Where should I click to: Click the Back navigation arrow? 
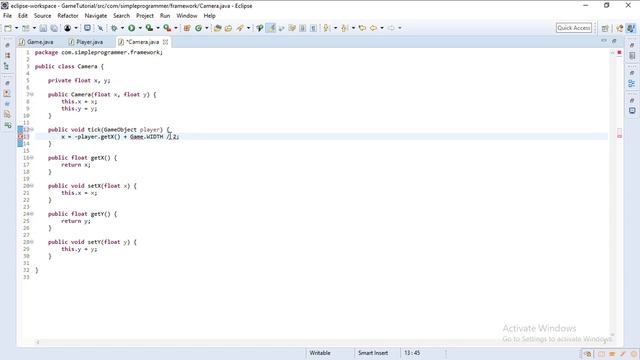coord(373,28)
